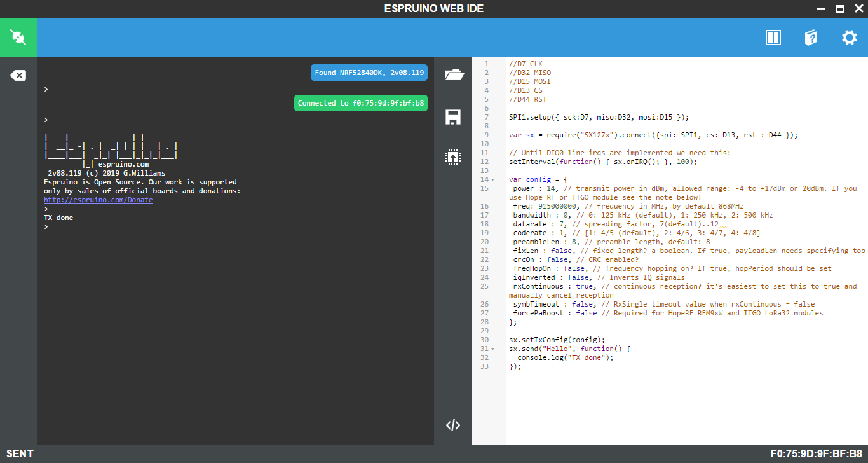
Task: Click the 'var config = {' line
Action: click(x=538, y=179)
